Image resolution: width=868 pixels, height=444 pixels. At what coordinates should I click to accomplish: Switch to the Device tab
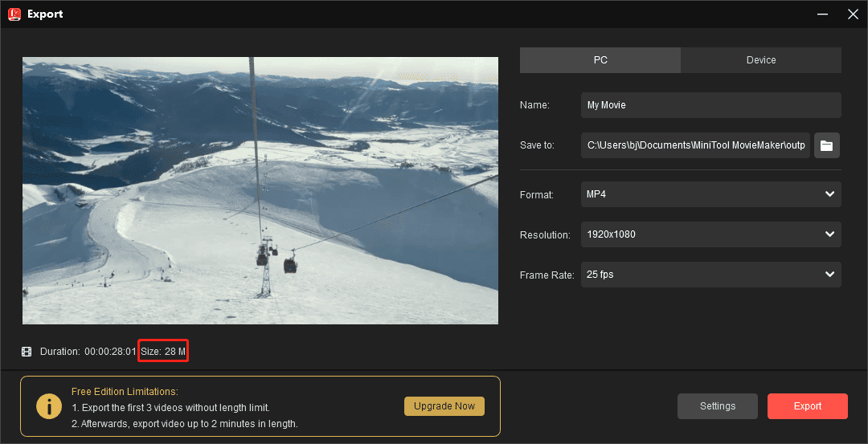(761, 60)
